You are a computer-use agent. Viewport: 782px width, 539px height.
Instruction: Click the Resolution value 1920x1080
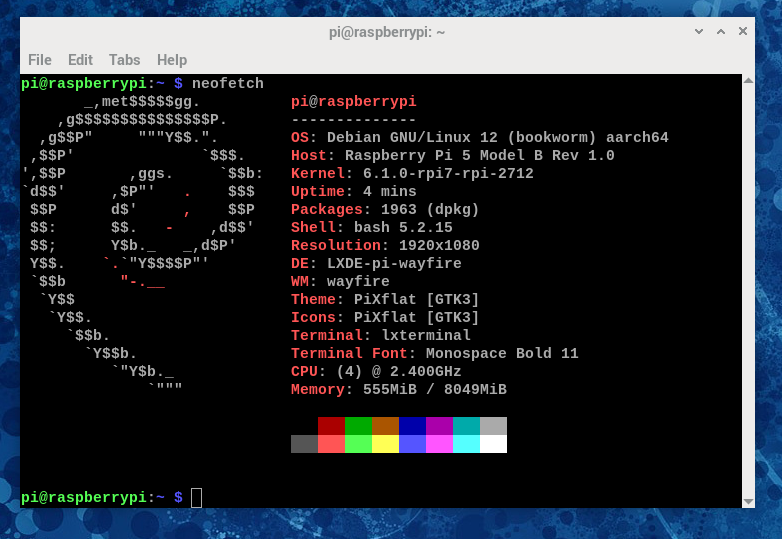click(439, 245)
